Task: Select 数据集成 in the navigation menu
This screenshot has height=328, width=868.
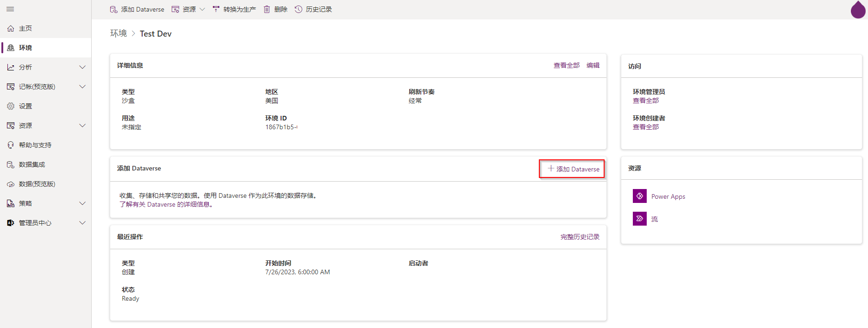Action: [32, 164]
